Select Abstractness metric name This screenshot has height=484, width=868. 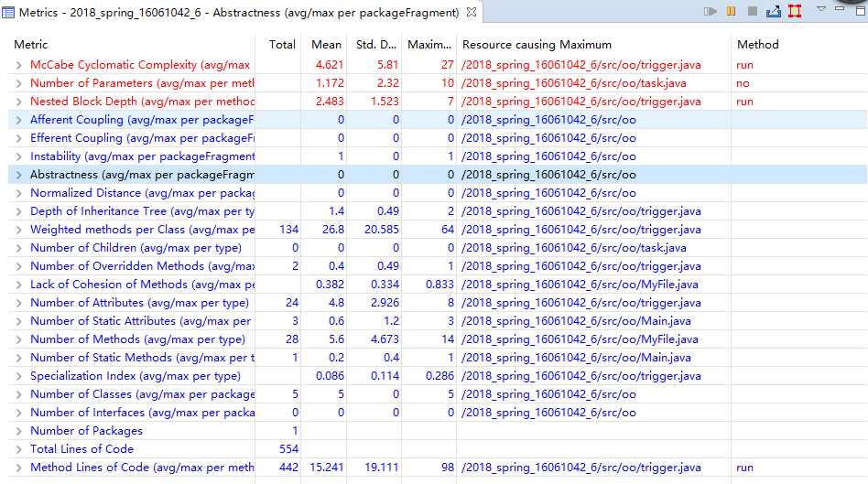tap(142, 174)
